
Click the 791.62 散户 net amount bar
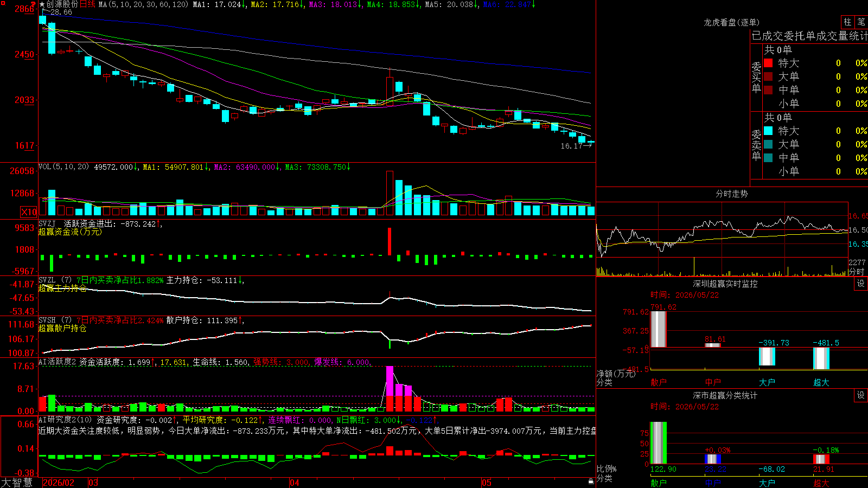[659, 329]
